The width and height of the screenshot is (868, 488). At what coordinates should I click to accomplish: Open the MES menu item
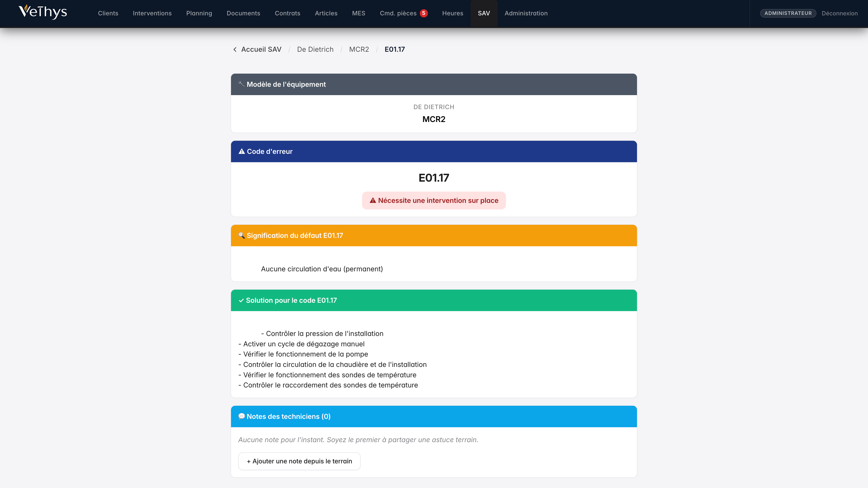(359, 13)
